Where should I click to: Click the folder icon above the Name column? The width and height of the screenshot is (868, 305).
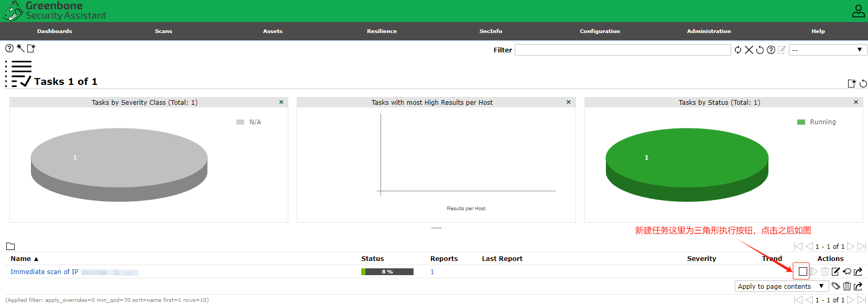pyautogui.click(x=10, y=246)
